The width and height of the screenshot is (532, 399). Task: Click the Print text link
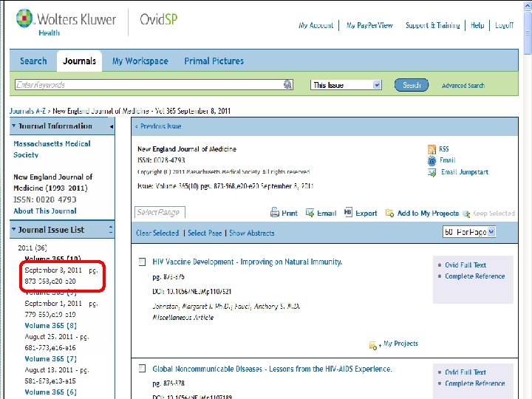point(290,213)
